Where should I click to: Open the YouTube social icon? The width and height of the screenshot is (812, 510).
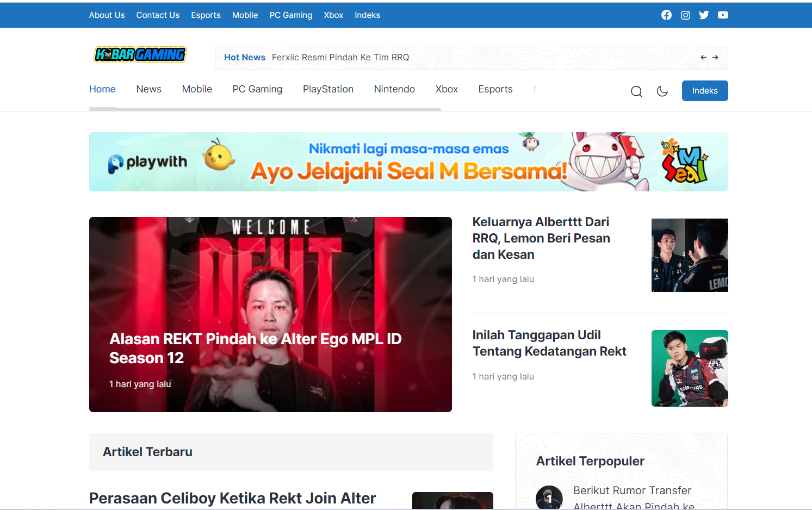(x=723, y=15)
